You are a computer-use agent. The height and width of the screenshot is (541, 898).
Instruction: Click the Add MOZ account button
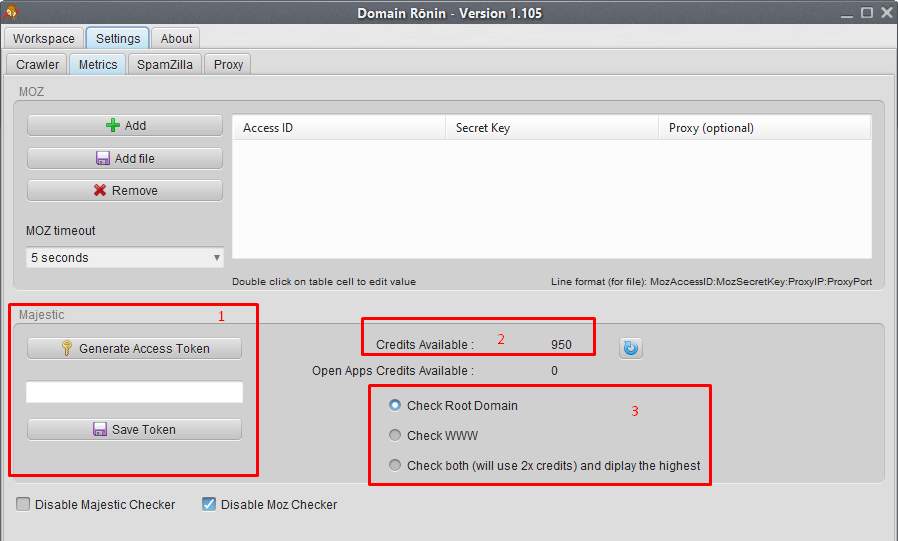(x=125, y=125)
